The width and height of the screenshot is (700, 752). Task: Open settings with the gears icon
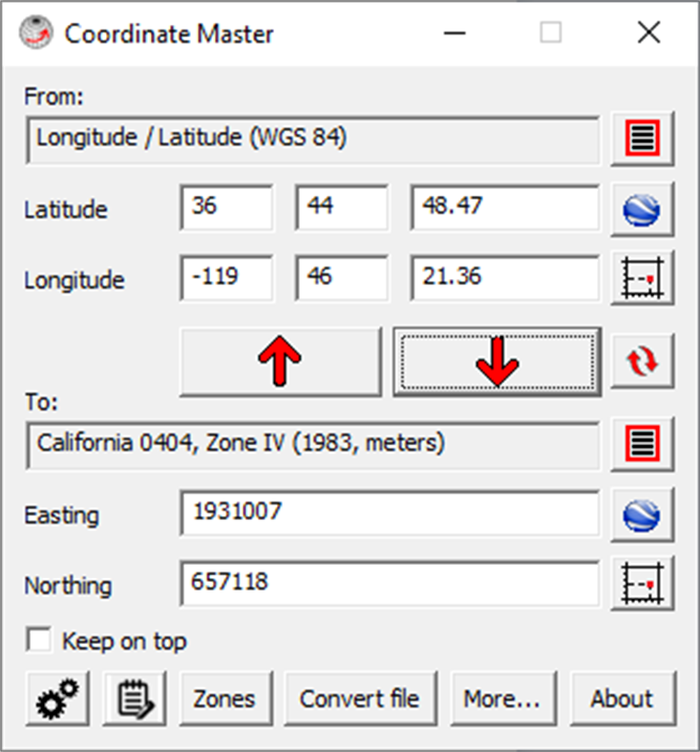click(57, 698)
